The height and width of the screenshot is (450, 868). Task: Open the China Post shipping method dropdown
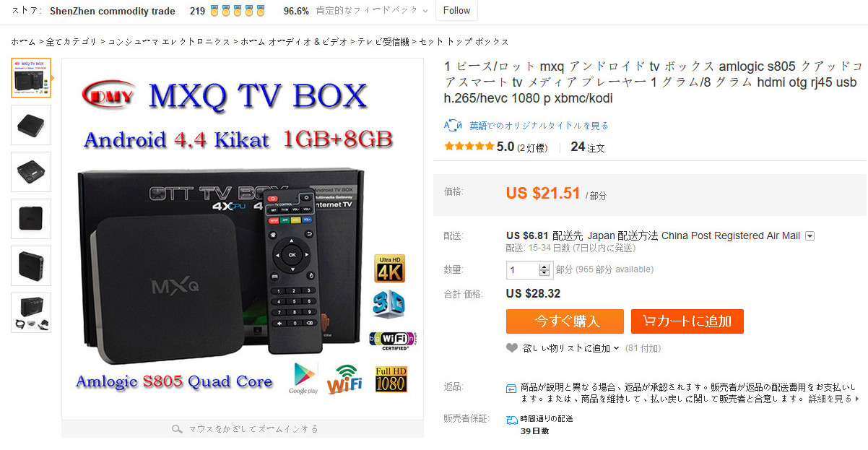(810, 236)
